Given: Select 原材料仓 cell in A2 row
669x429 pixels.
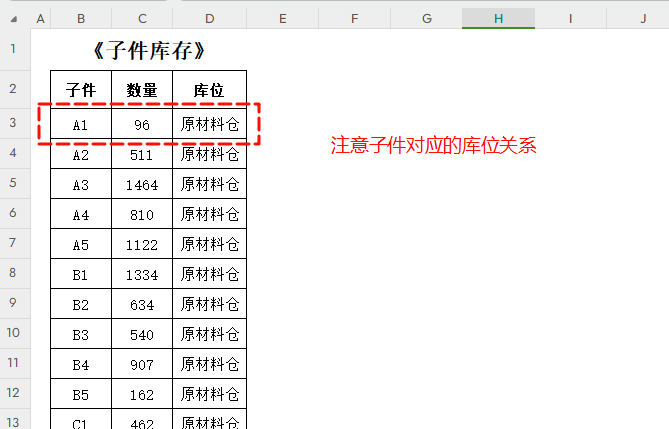Looking at the screenshot, I should click(x=209, y=154).
